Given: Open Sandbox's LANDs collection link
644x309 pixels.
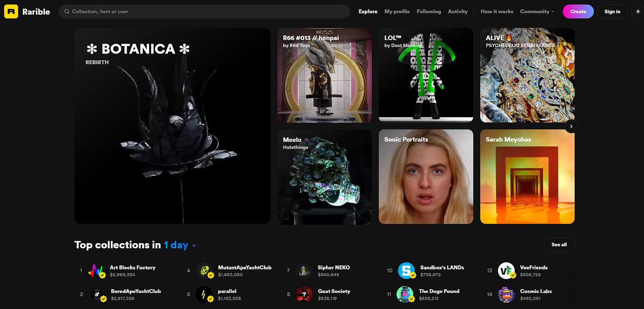Looking at the screenshot, I should pyautogui.click(x=442, y=268).
